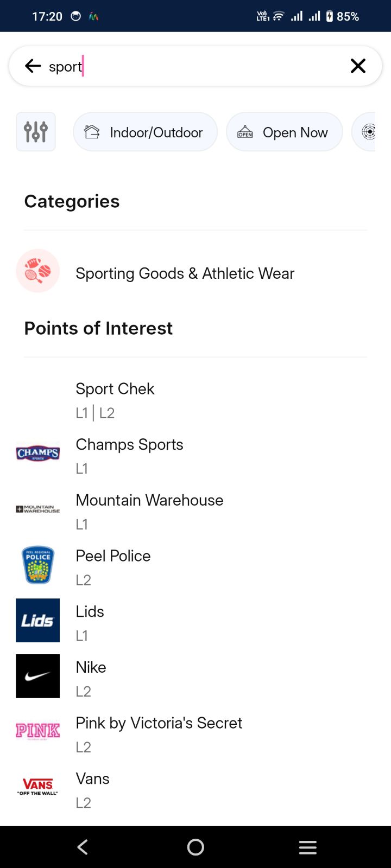Clear the search text with X
Viewport: 391px width, 868px height.
tap(358, 66)
